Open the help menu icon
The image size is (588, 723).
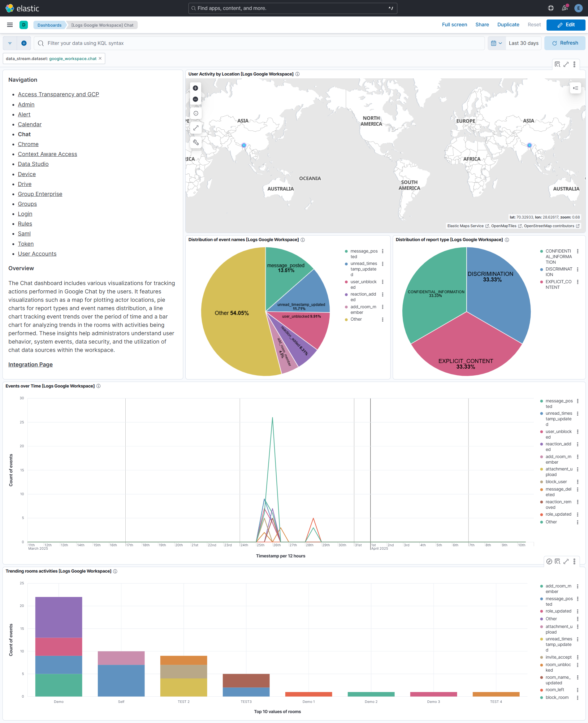pyautogui.click(x=551, y=8)
